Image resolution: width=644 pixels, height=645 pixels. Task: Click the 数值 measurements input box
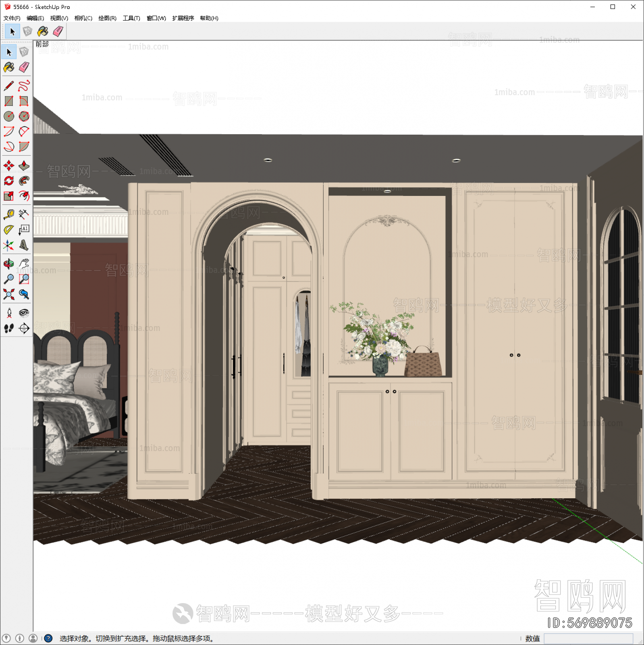click(588, 639)
